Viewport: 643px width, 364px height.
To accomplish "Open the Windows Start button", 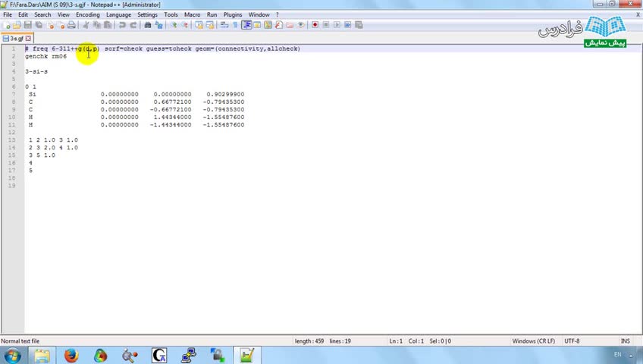I will point(12,355).
